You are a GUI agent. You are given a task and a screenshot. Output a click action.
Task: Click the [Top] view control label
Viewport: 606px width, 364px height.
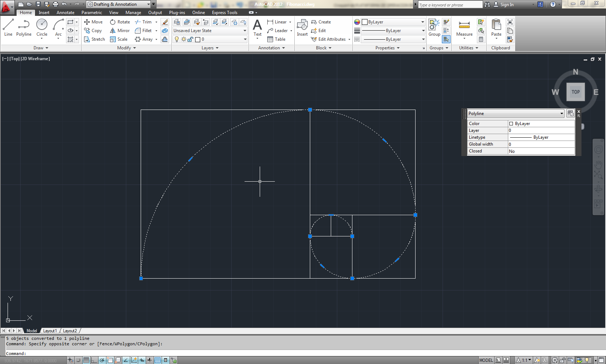click(x=14, y=59)
